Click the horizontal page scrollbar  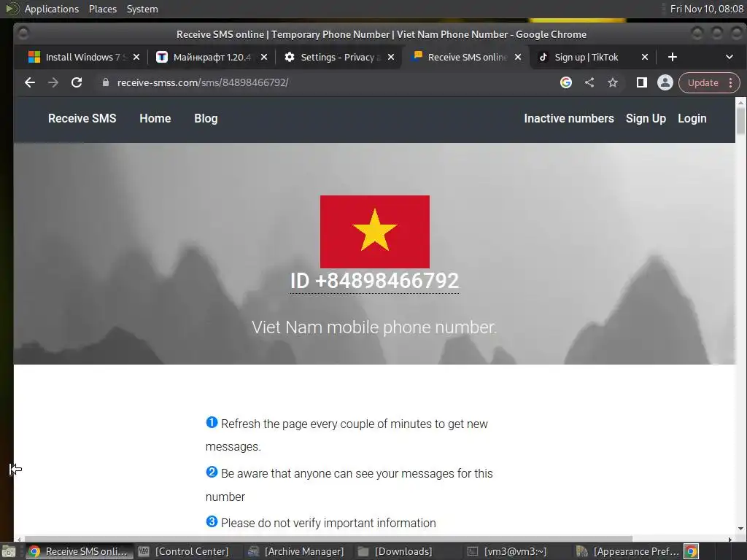point(328,539)
